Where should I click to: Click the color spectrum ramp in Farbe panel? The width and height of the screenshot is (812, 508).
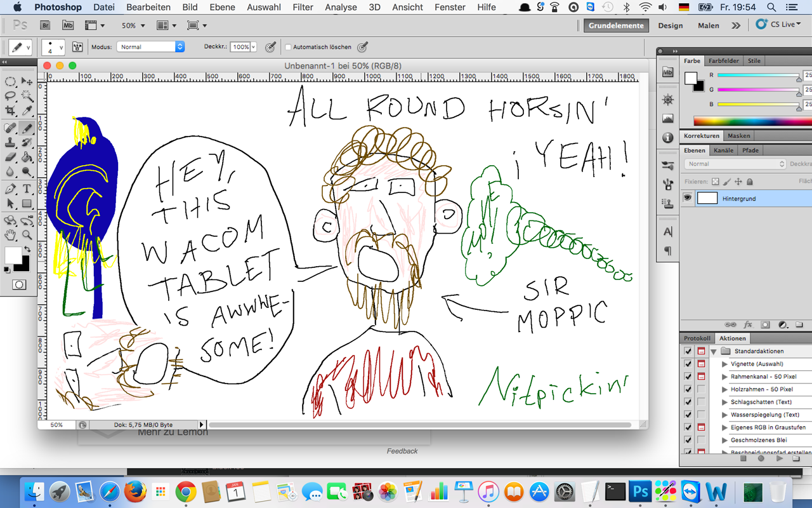tap(751, 121)
